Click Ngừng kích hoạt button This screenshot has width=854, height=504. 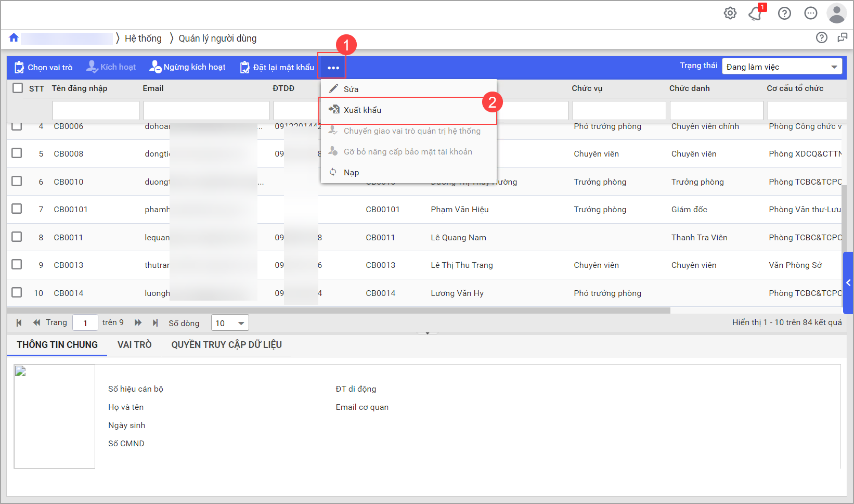pyautogui.click(x=188, y=68)
